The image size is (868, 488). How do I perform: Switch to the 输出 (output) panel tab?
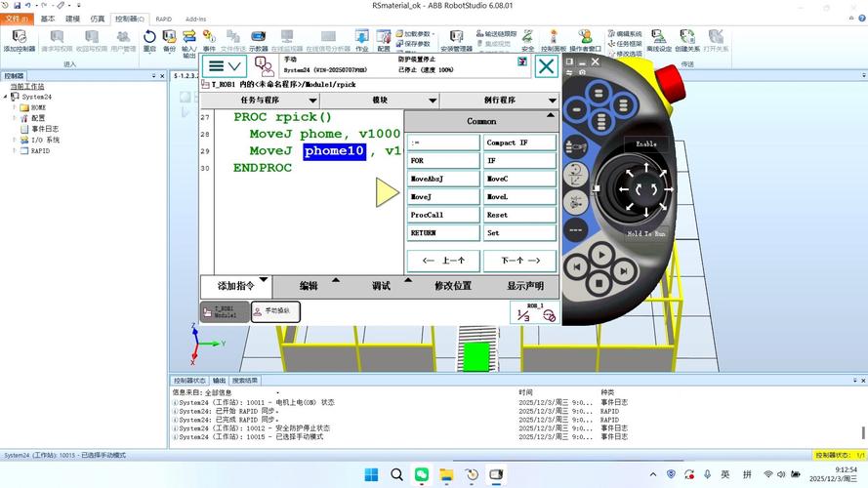(x=220, y=381)
